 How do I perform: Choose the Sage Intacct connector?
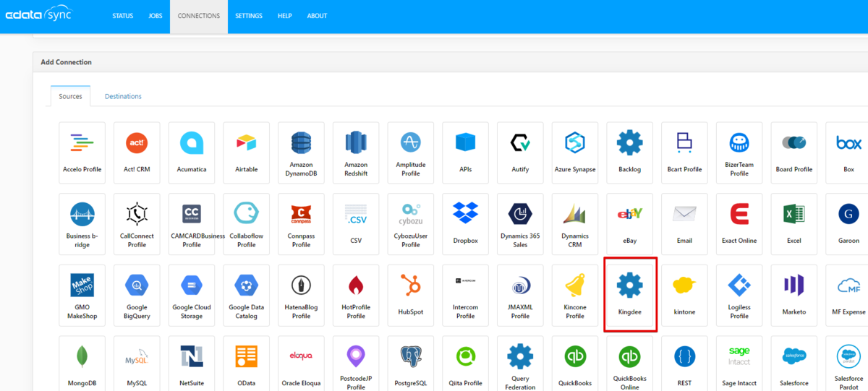click(739, 364)
